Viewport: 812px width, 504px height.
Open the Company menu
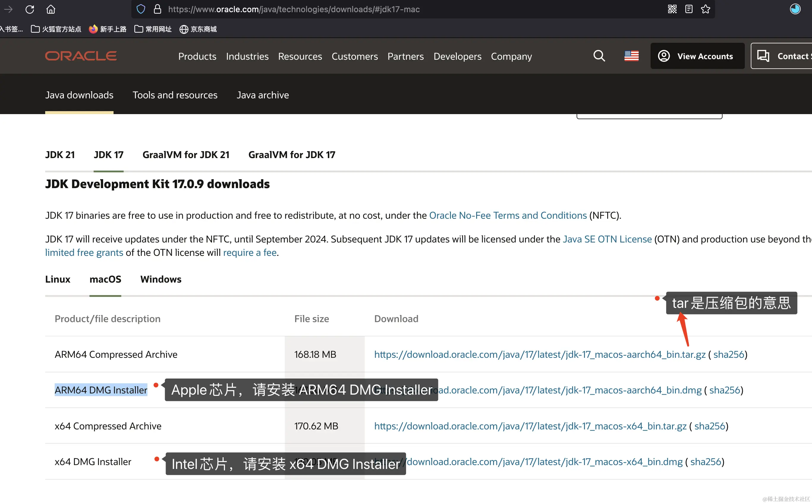coord(511,56)
